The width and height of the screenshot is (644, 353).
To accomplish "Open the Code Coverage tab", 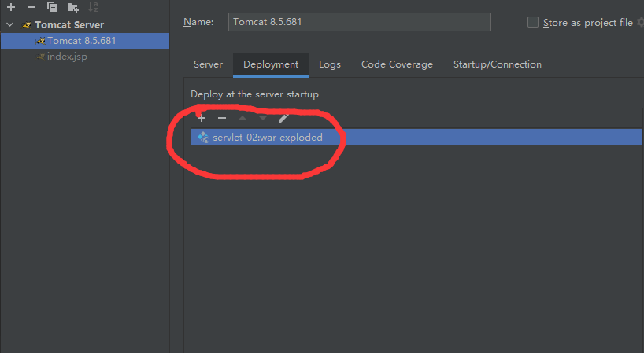I will [x=397, y=64].
